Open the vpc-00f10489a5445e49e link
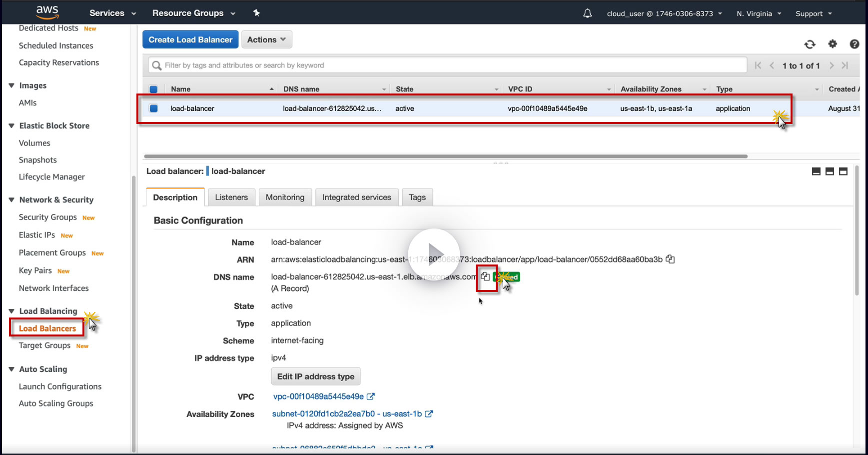 coord(318,396)
